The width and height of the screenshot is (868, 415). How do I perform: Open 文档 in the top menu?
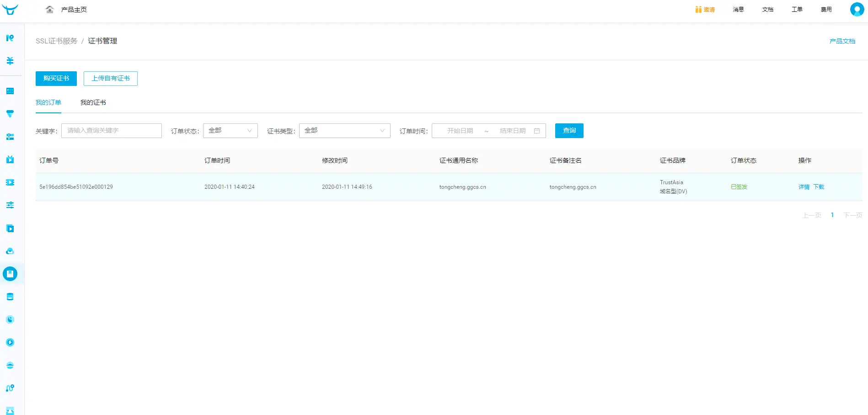coord(768,10)
